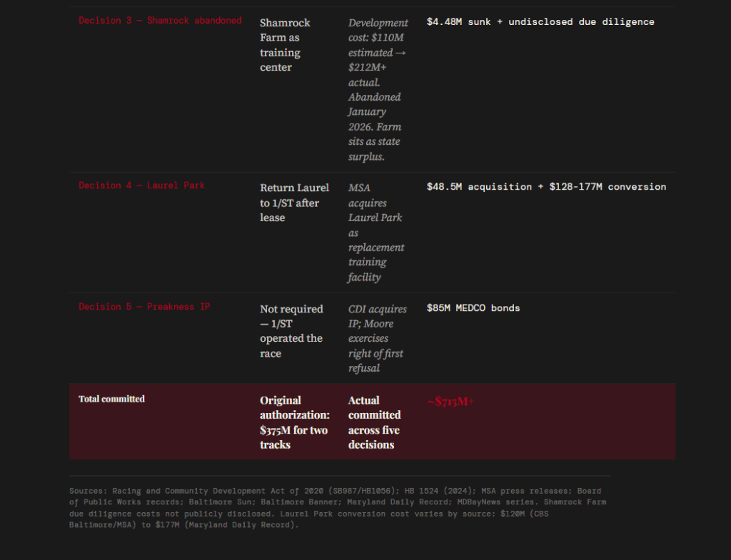Select "Actual committed across five decisions" cell
This screenshot has width=731, height=560.
coord(374,422)
